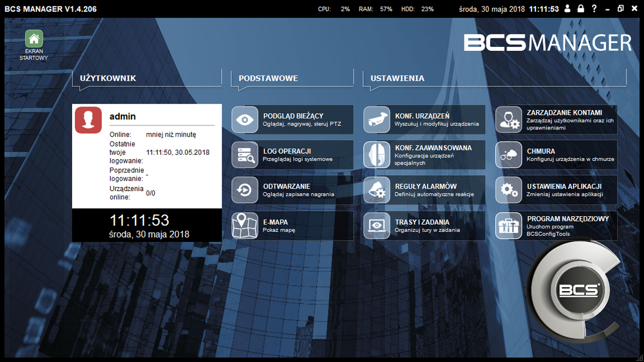Open the Ekran Startowy home icon
Viewport: 644px width, 362px height.
[33, 39]
